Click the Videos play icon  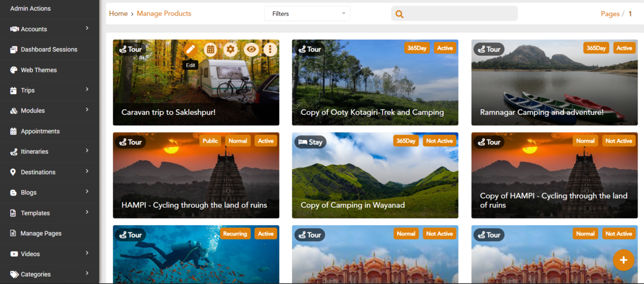point(14,253)
